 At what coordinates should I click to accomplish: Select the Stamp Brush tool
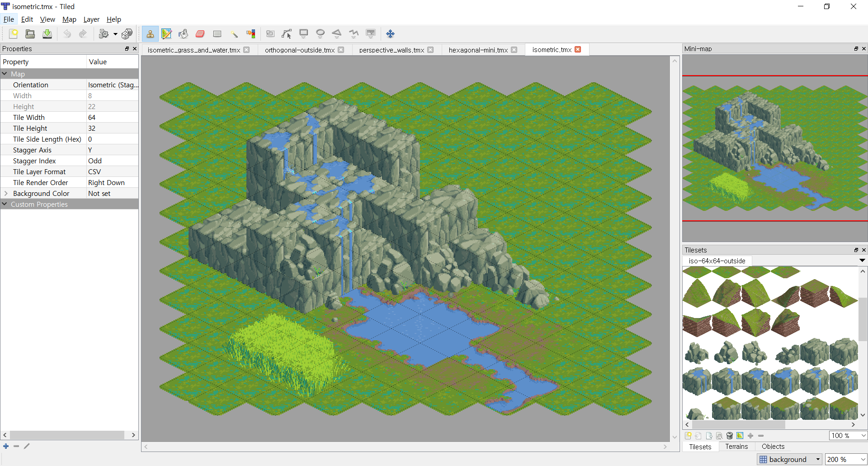pyautogui.click(x=150, y=34)
